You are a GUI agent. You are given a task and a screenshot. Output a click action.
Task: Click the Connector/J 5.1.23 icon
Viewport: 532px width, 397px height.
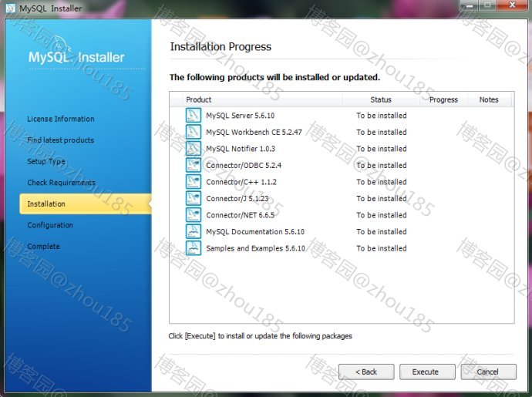pyautogui.click(x=194, y=198)
